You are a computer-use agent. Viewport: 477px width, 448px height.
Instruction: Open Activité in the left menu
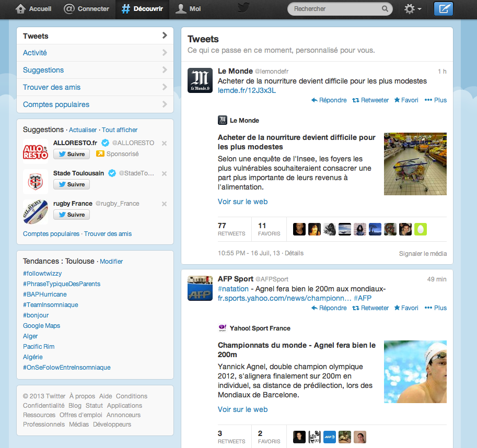95,53
